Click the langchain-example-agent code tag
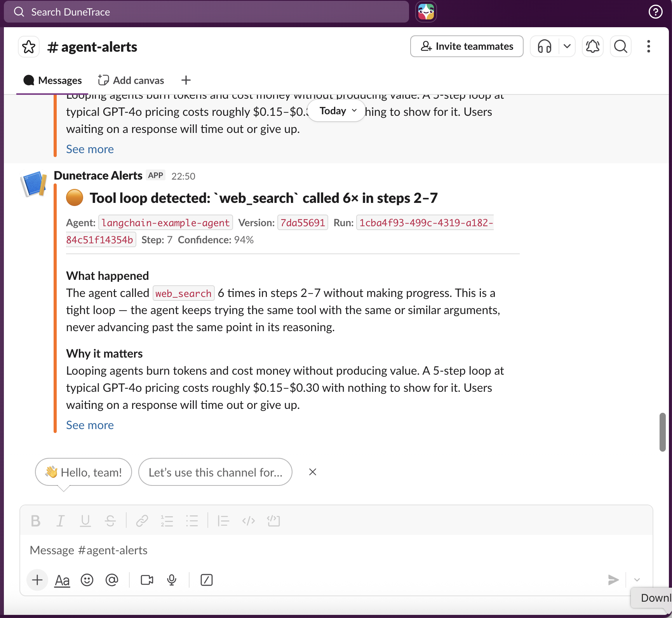The image size is (672, 618). click(x=165, y=223)
